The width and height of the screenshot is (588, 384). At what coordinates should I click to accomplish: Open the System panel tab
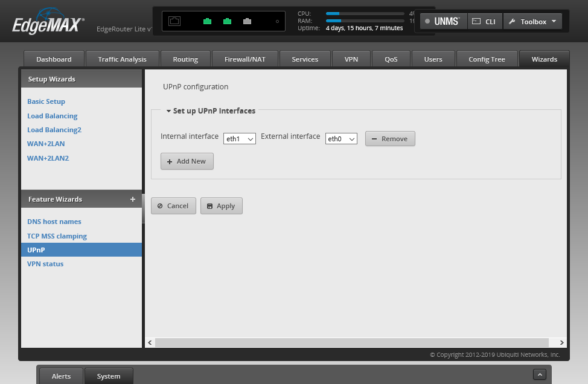[x=109, y=376]
